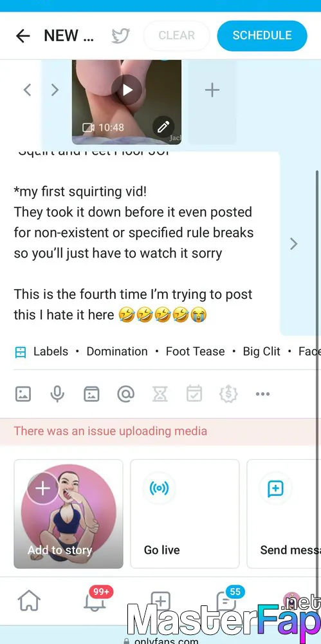Record audio with the microphone icon
This screenshot has width=321, height=644.
57,394
